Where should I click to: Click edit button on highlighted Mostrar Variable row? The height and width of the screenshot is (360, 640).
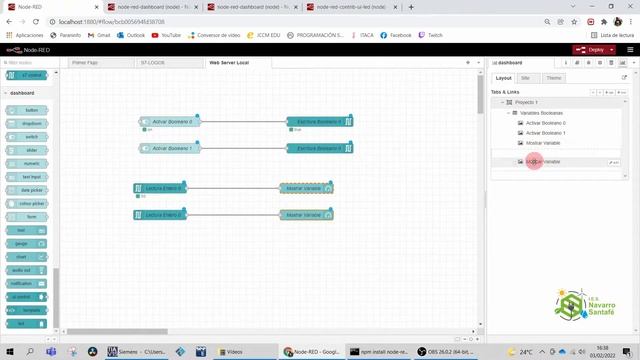click(613, 162)
